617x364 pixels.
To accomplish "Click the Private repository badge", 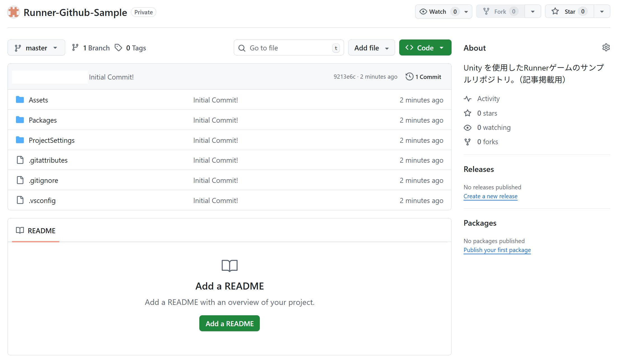I will click(143, 12).
